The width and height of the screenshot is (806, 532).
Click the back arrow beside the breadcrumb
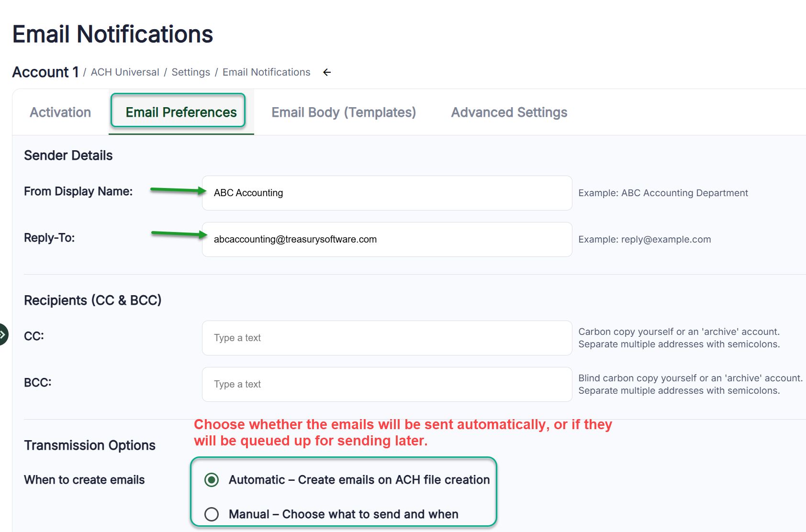pos(327,72)
